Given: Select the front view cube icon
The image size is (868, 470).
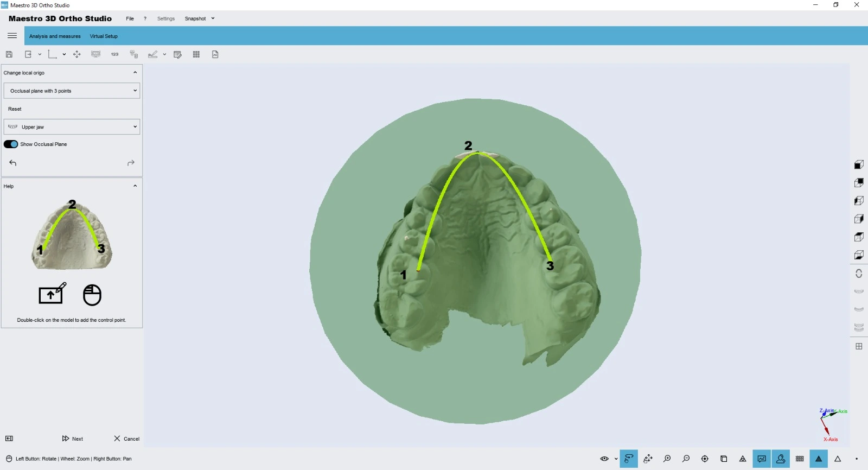Looking at the screenshot, I should tap(859, 164).
